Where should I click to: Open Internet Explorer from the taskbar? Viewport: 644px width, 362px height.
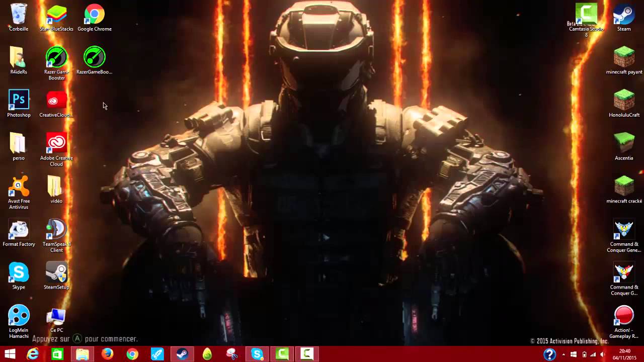click(x=33, y=354)
